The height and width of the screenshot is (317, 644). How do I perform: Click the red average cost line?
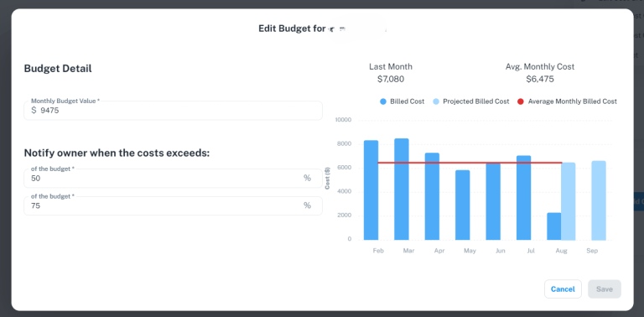click(x=470, y=163)
